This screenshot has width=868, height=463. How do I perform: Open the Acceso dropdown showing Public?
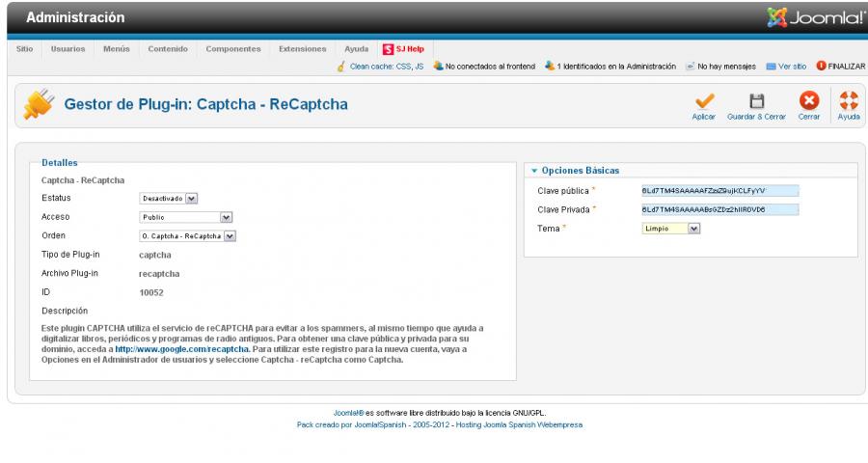[x=185, y=217]
